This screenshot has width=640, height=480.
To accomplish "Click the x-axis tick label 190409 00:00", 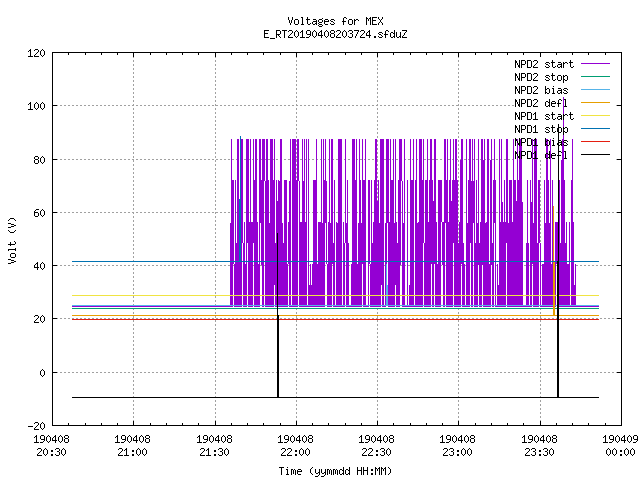I will (620, 446).
